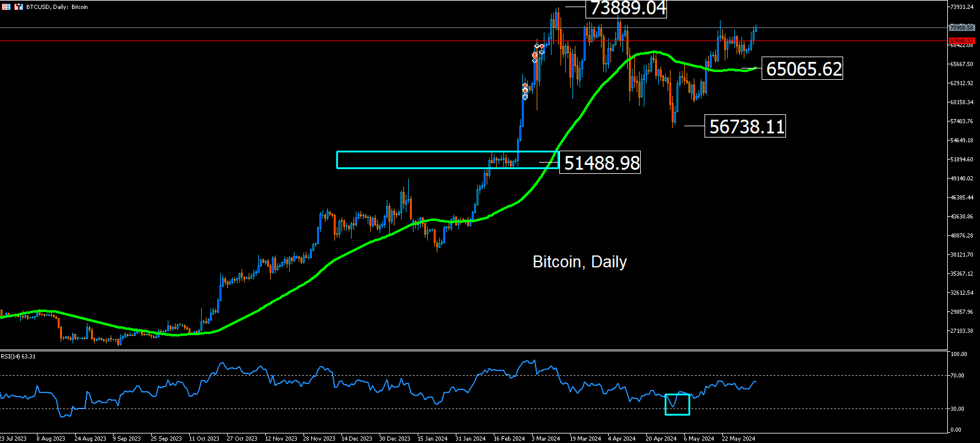Click the RSI 0.00 scale value
The image size is (980, 443).
(956, 430)
